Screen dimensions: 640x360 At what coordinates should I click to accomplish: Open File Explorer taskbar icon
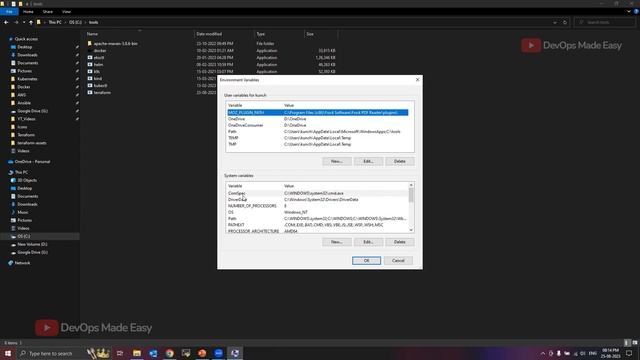137,353
